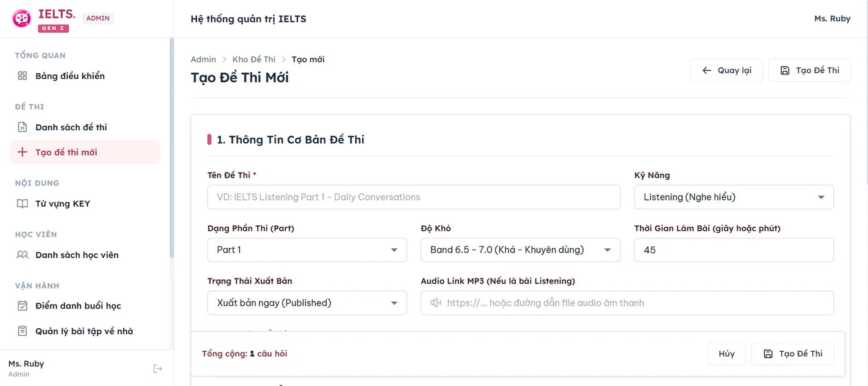Open Điểm danh buổi học in the sidebar
Screen dimensions: 868x386
coord(84,306)
